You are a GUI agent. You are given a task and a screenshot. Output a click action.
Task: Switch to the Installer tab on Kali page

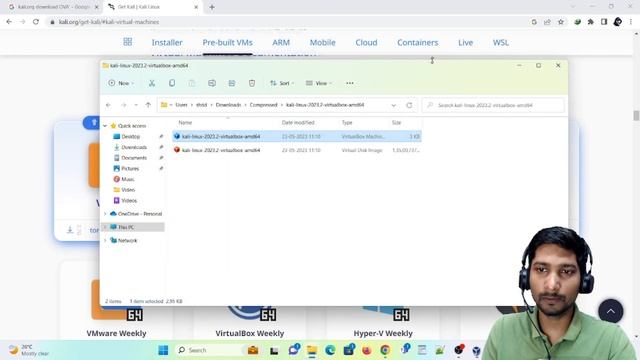167,42
